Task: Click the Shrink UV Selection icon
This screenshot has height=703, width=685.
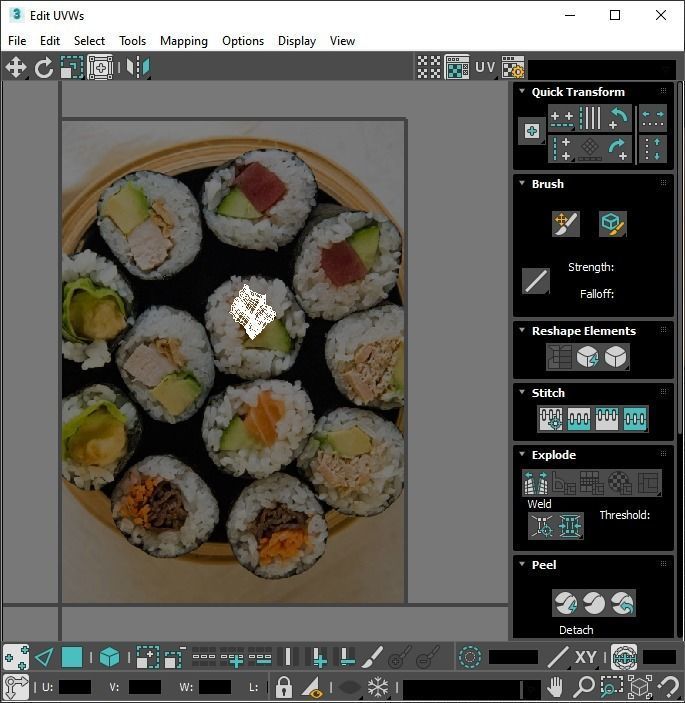Action: coord(175,658)
